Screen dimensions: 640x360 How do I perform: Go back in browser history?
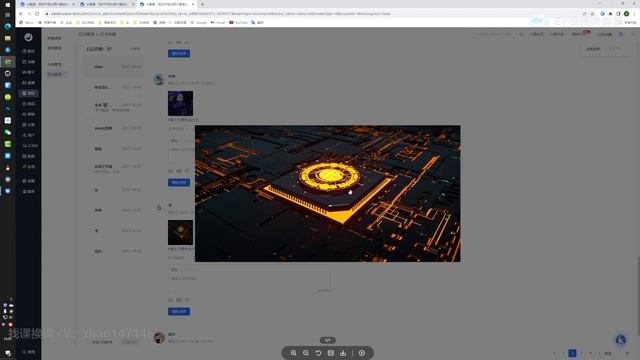pyautogui.click(x=20, y=13)
